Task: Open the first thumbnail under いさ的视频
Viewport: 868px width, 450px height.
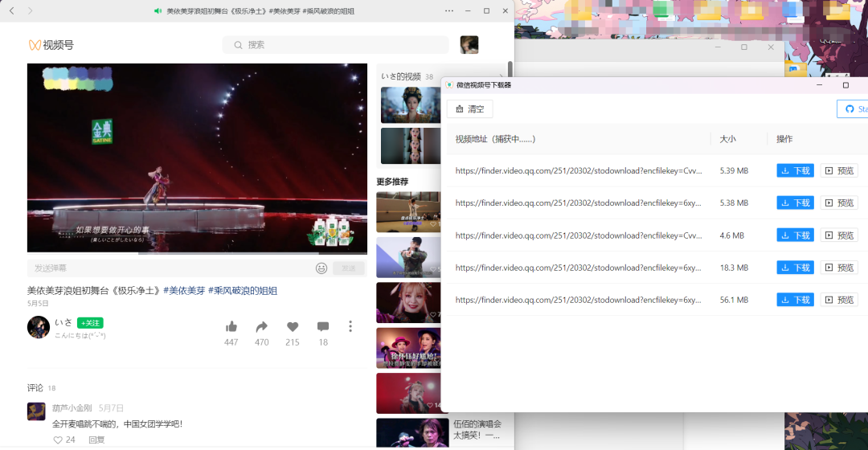Action: pyautogui.click(x=411, y=104)
